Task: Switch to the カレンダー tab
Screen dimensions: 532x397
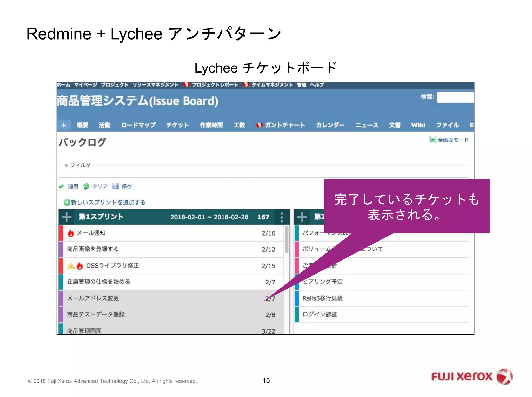Action: 330,125
